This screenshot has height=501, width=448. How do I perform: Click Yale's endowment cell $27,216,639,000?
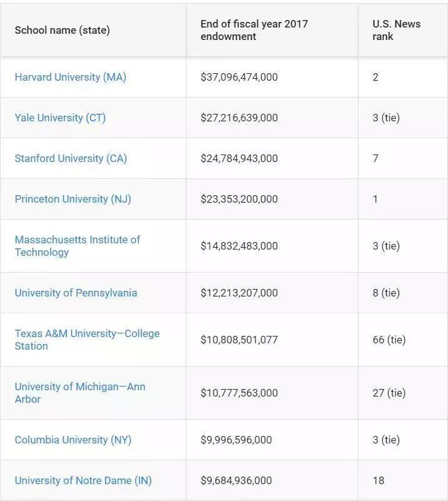click(239, 118)
